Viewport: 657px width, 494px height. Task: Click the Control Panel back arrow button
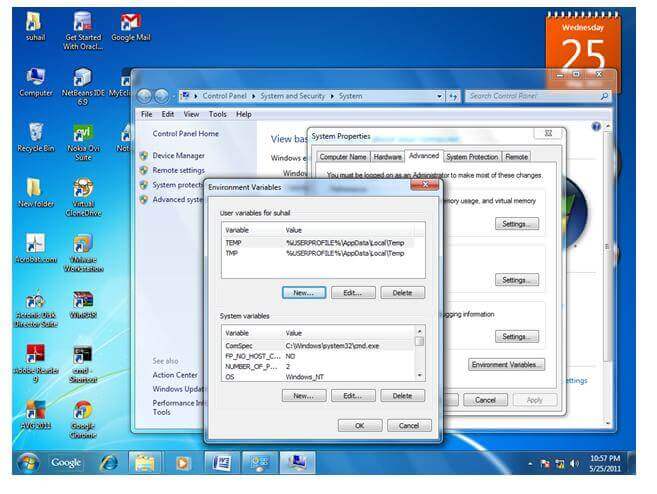pyautogui.click(x=145, y=96)
